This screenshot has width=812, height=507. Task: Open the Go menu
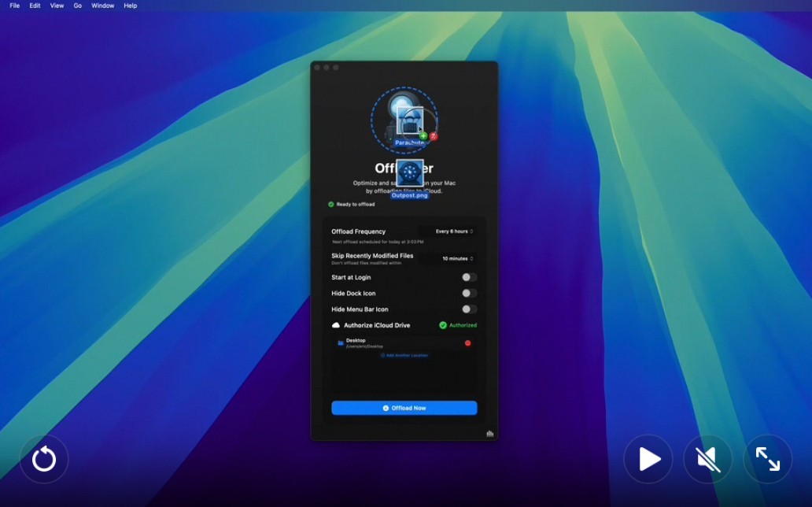(78, 6)
